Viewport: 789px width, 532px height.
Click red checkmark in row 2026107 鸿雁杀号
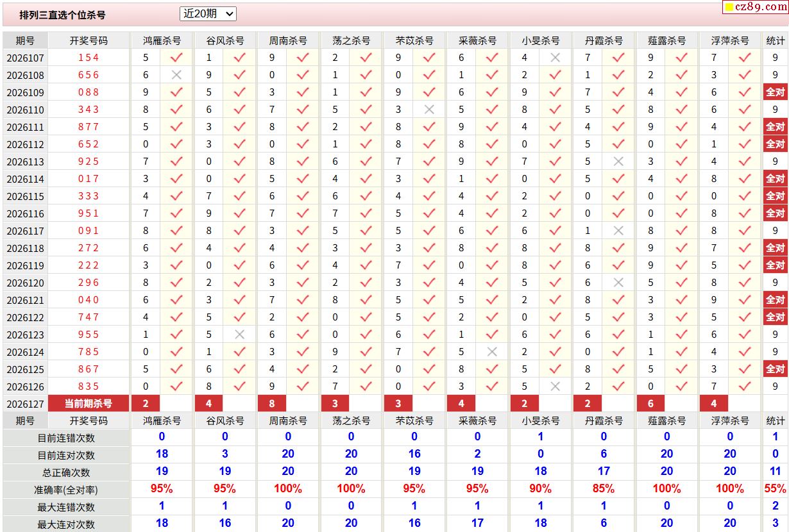[x=176, y=58]
